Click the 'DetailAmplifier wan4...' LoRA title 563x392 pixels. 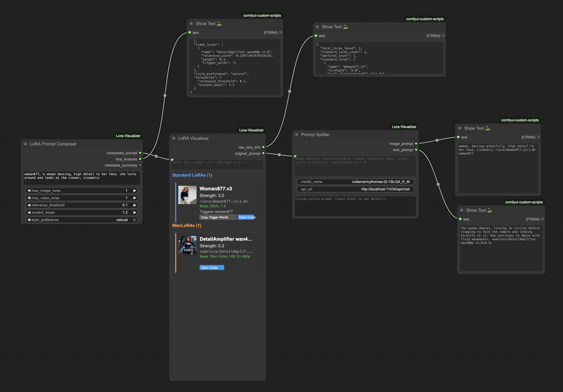pos(225,239)
